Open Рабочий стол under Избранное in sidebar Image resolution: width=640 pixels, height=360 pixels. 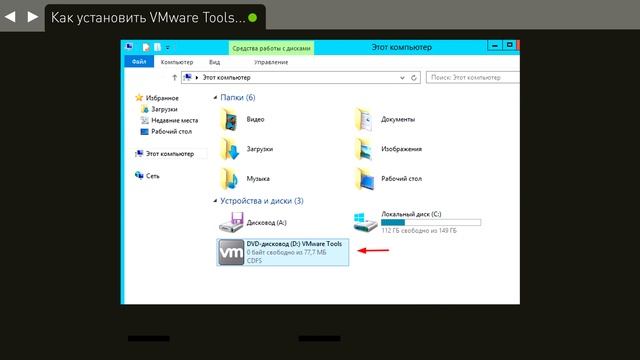[171, 131]
